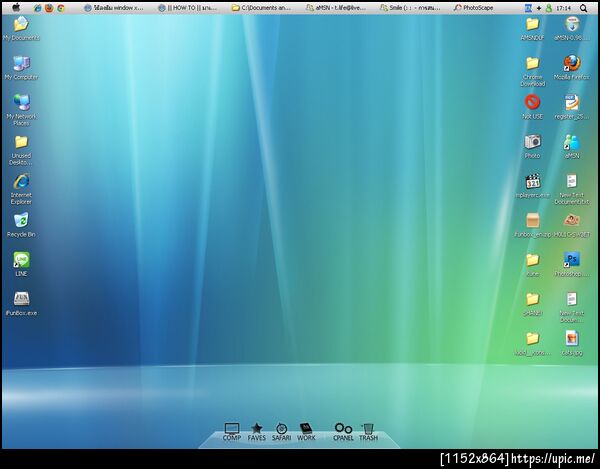Select the Internet Explorer desktop icon
600x469 pixels.
[x=21, y=189]
